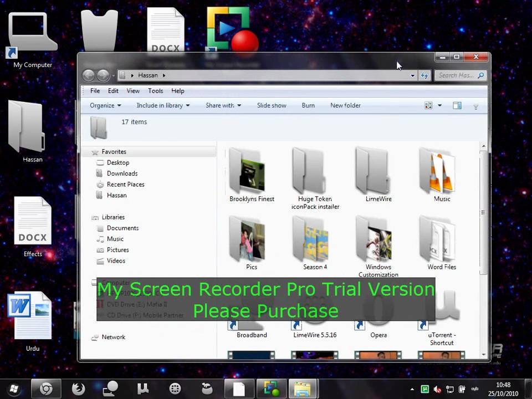Open the Season 4 folder
532x399 pixels.
pyautogui.click(x=315, y=243)
